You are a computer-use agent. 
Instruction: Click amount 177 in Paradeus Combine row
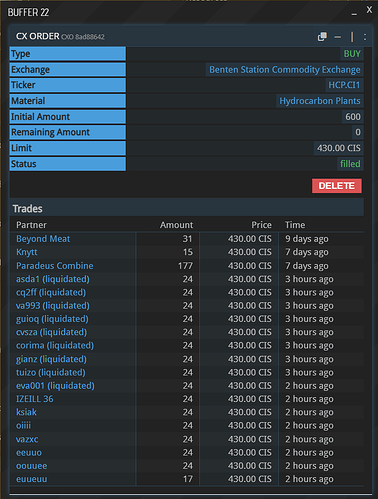pyautogui.click(x=185, y=266)
